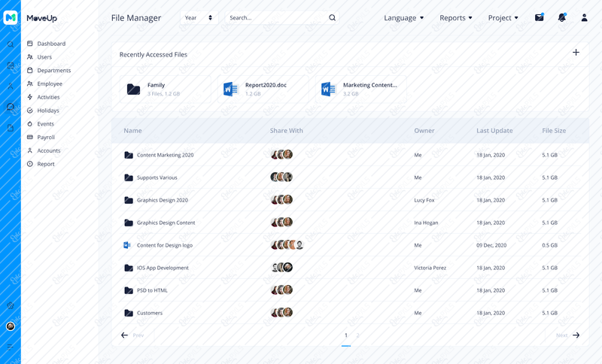Screen dimensions: 602x364
Task: Open the Marketing Content... file name
Action: pos(370,85)
